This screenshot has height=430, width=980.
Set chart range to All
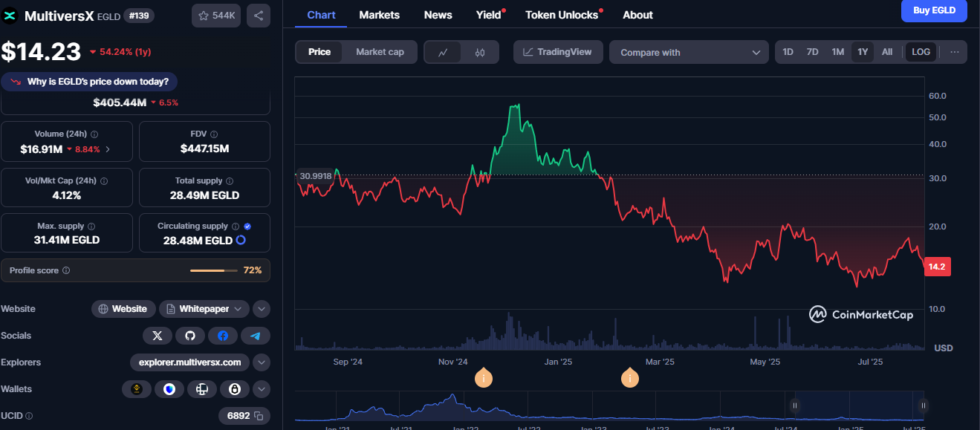pos(887,52)
